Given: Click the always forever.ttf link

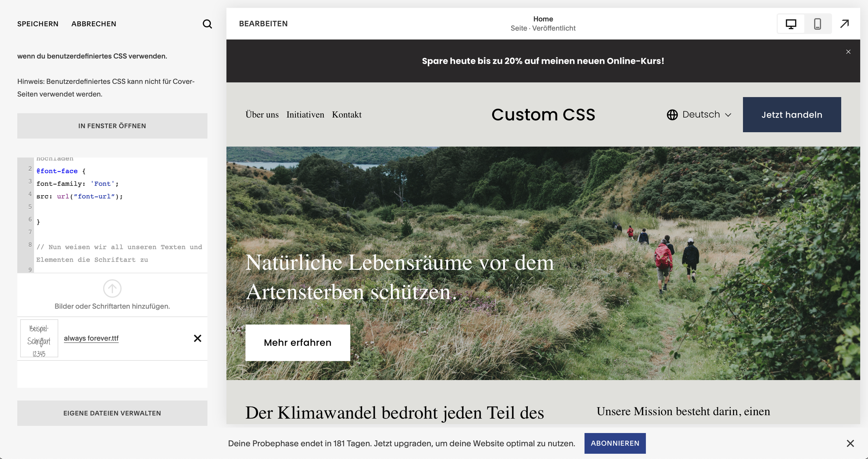Looking at the screenshot, I should pyautogui.click(x=91, y=338).
